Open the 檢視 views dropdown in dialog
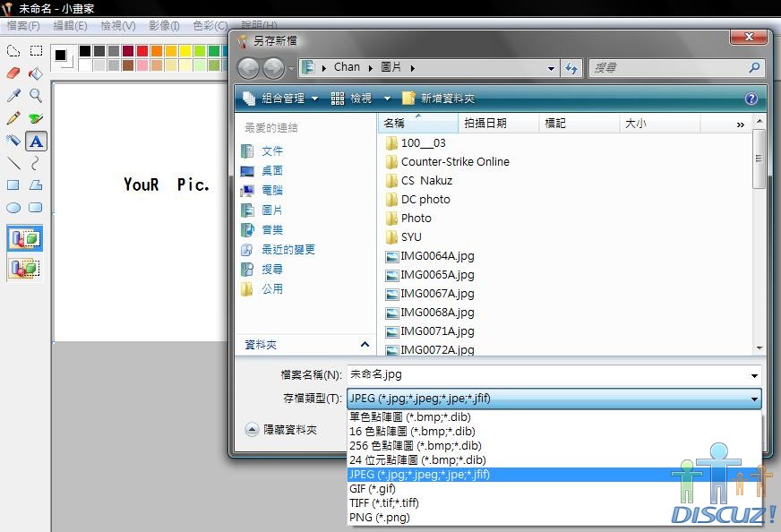 (387, 99)
